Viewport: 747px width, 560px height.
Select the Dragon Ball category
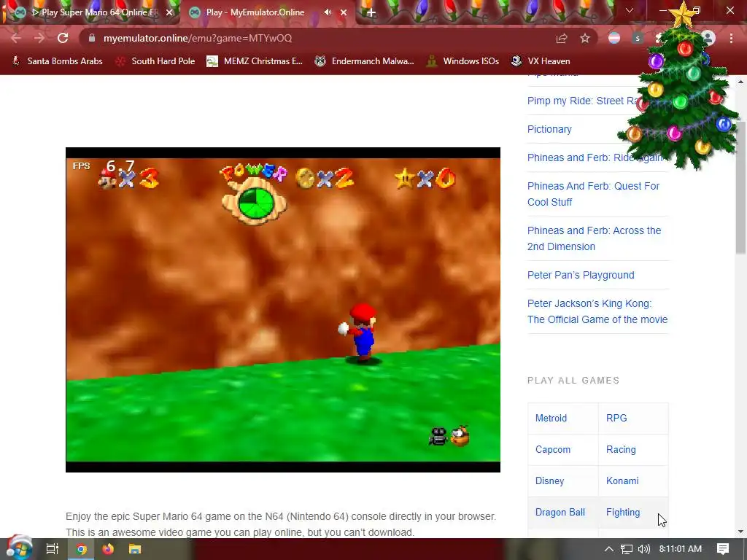pyautogui.click(x=560, y=513)
